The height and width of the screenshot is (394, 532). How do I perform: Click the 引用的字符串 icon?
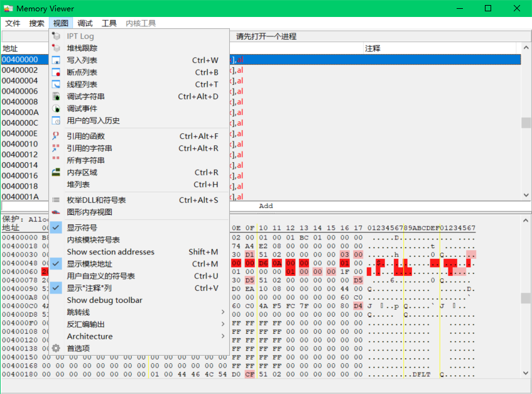[x=57, y=148]
